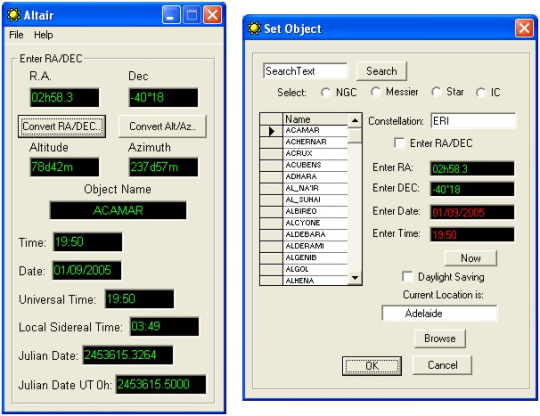Select ADHARA in the name list
This screenshot has width=540, height=416.
point(315,177)
